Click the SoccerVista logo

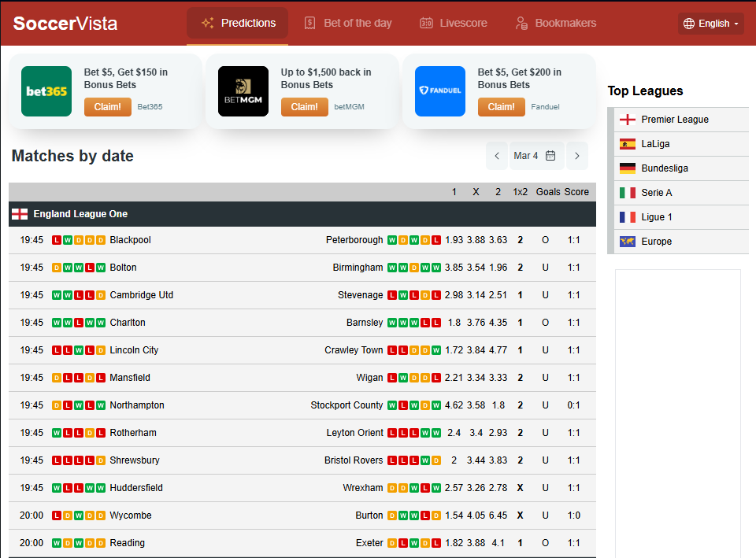(65, 24)
